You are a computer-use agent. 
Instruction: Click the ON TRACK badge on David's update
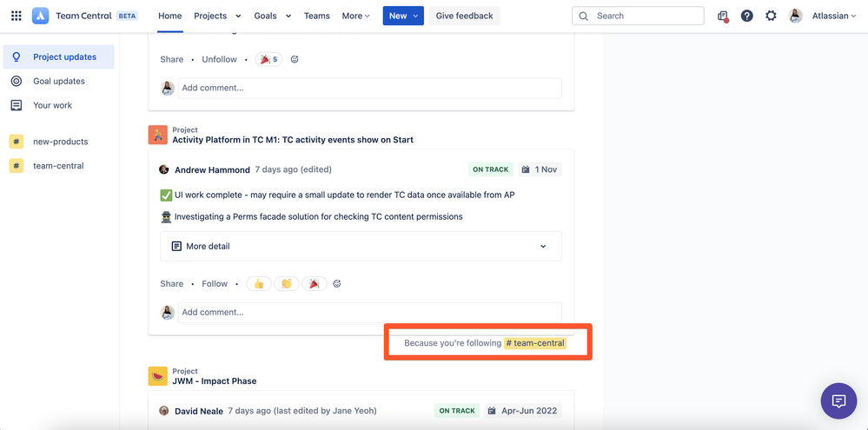pos(457,411)
